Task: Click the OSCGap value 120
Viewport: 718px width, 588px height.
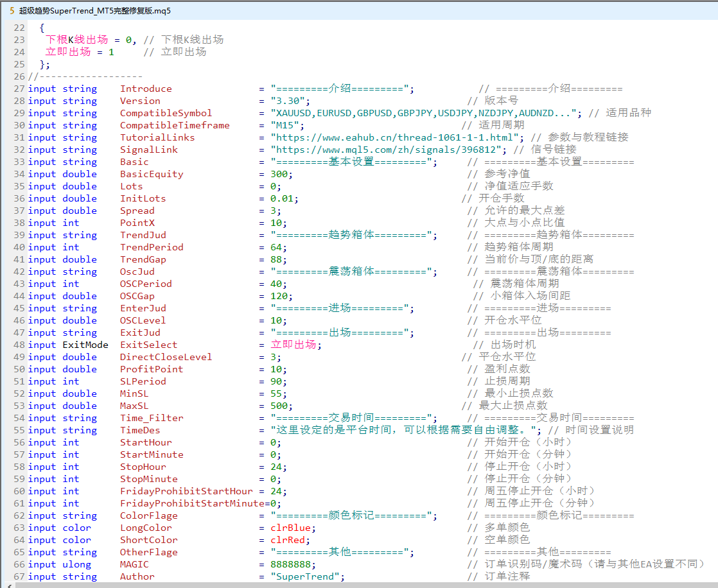Action: tap(279, 296)
